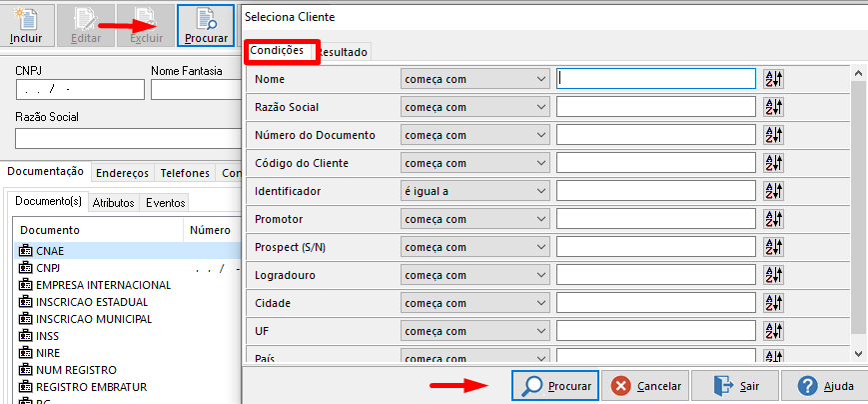The width and height of the screenshot is (868, 404).
Task: Open the Código do Cliente condition dropdown
Action: coord(475,163)
